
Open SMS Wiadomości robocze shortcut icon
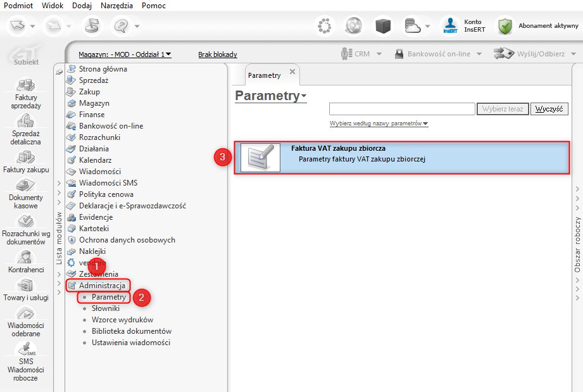click(x=25, y=349)
